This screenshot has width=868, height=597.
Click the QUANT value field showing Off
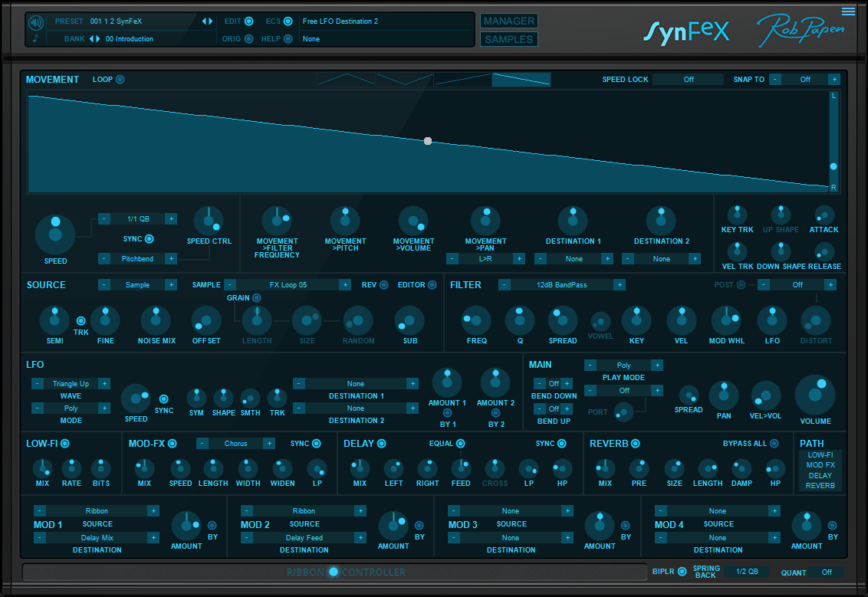tap(827, 572)
